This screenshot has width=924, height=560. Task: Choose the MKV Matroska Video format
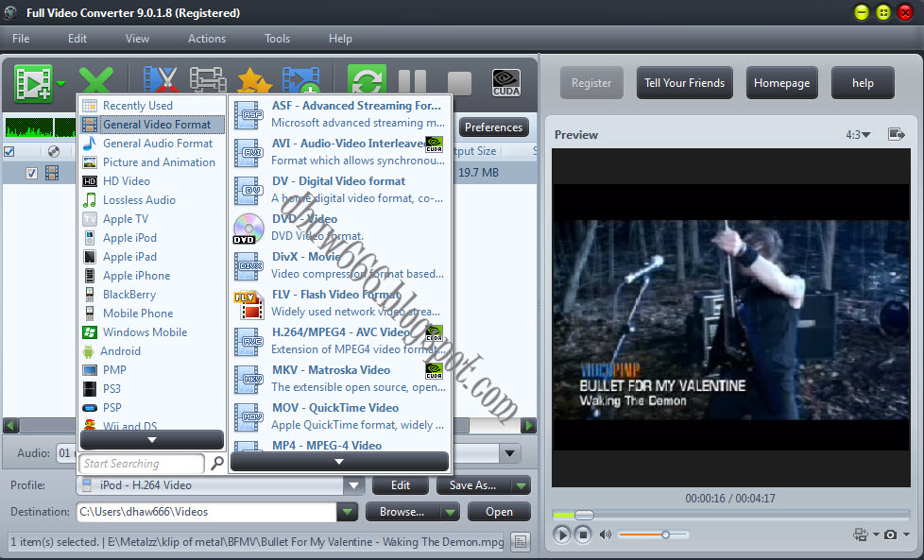coord(339,378)
